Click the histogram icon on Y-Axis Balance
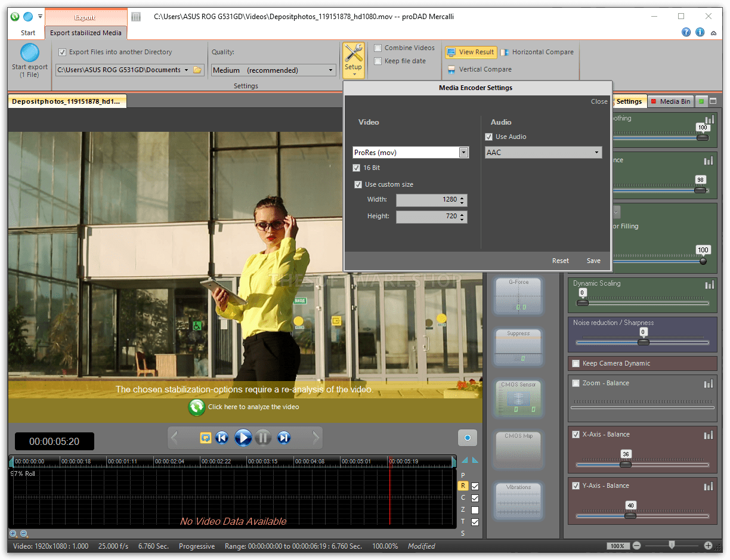 point(709,485)
